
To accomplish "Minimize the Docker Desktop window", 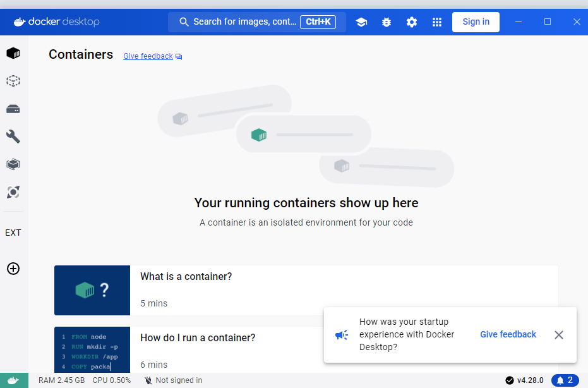I will point(519,21).
